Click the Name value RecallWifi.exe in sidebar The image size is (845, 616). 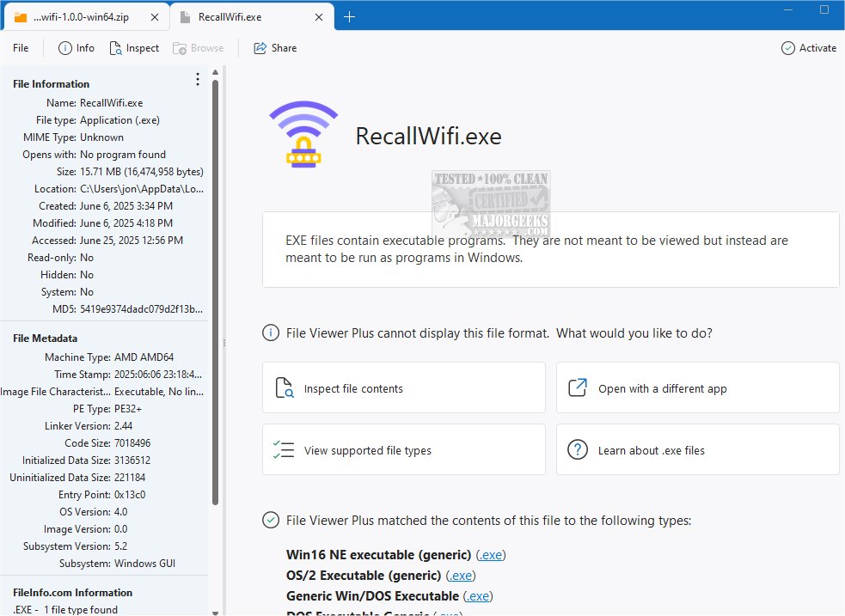pos(112,103)
